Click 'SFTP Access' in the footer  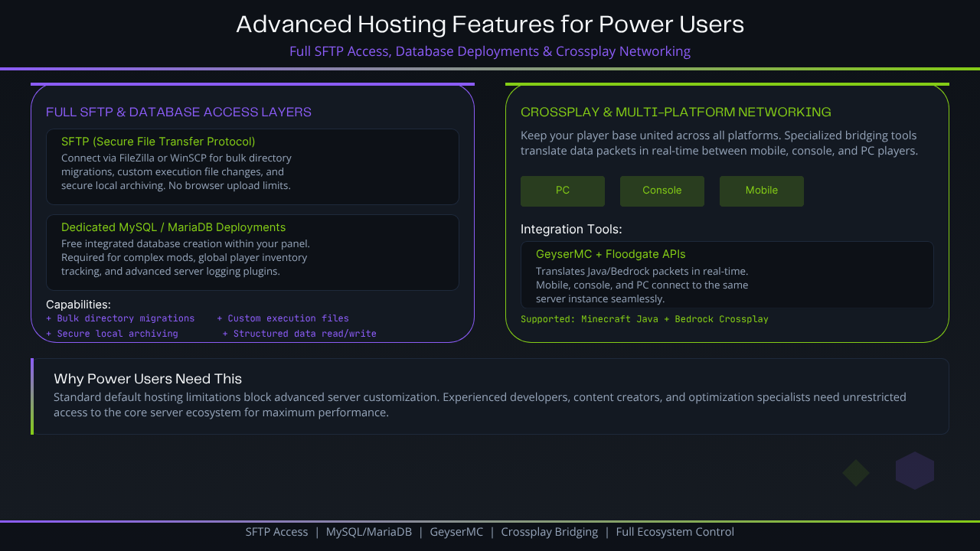click(x=277, y=532)
